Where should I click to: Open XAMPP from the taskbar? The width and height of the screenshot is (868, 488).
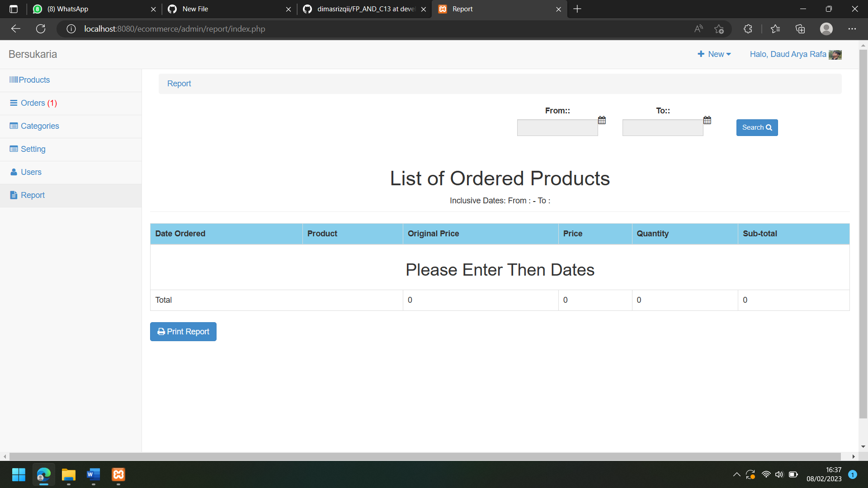[118, 474]
